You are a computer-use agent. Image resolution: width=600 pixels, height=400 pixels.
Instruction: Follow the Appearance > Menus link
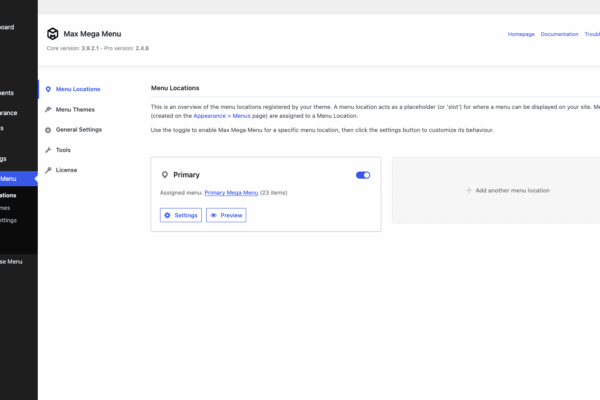pyautogui.click(x=222, y=116)
